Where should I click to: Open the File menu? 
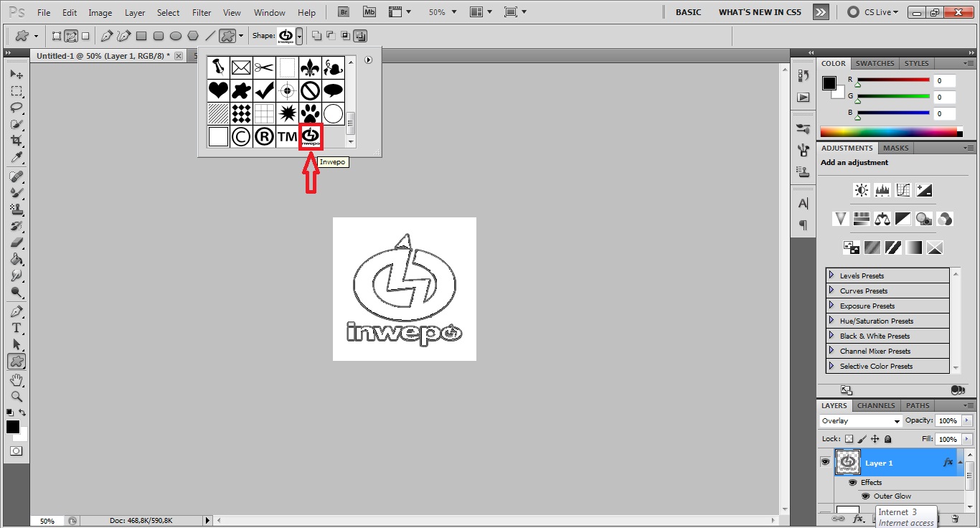click(44, 13)
